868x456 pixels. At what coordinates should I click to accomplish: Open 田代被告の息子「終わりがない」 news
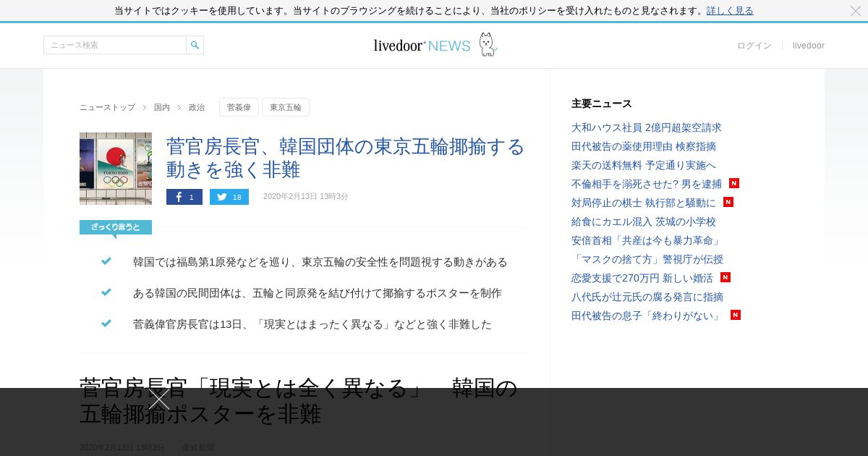(647, 316)
